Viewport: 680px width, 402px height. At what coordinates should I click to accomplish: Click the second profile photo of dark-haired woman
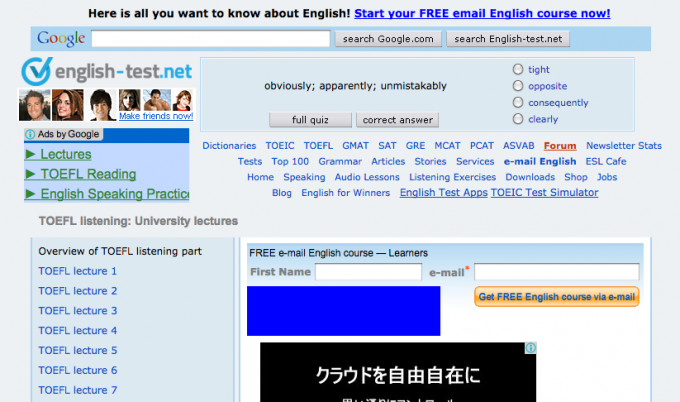point(68,105)
